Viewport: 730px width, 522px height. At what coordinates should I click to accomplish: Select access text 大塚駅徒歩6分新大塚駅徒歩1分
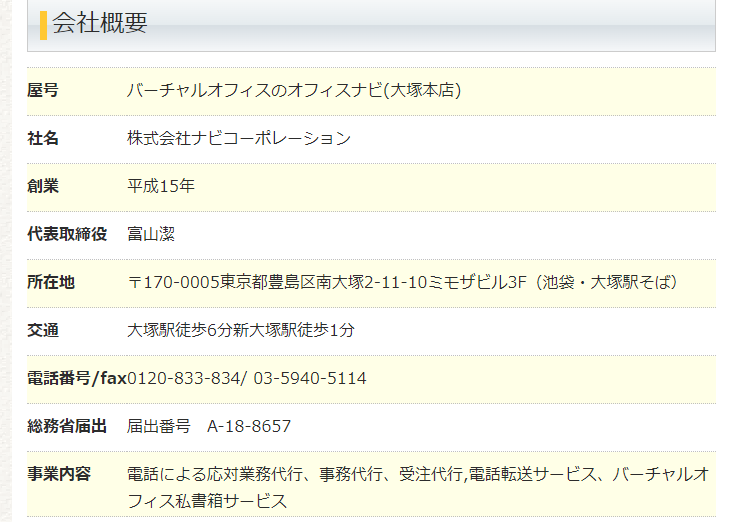tap(241, 330)
